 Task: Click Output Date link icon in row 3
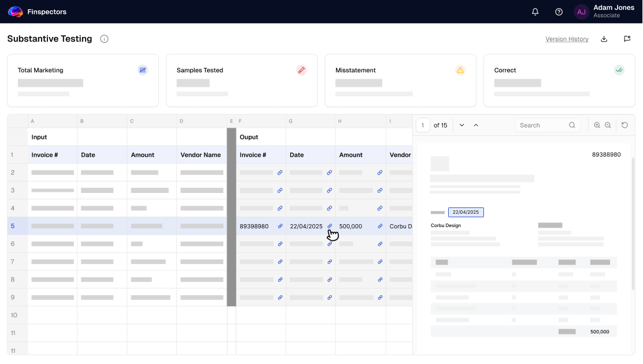tap(330, 191)
